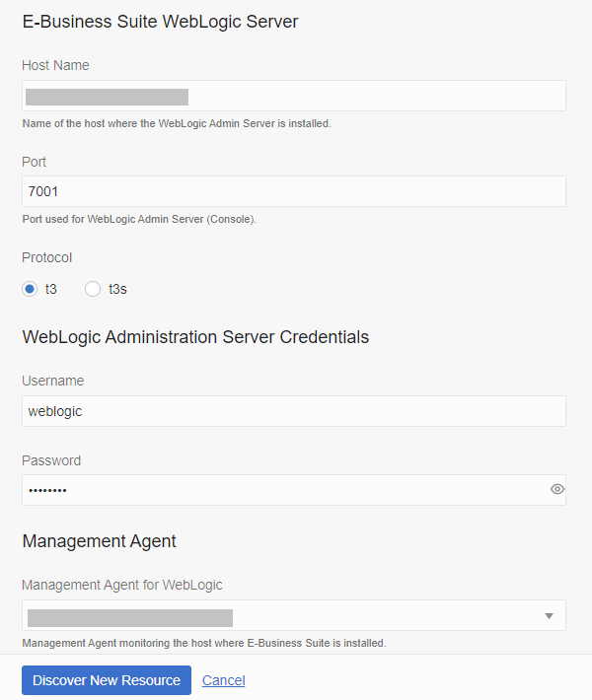Choose the t3s protocol radio button
Viewport: 592px width, 700px height.
94,289
